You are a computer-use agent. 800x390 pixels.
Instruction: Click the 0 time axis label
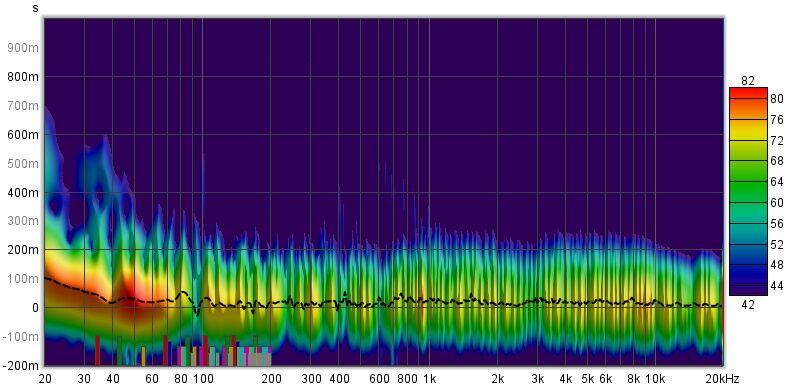coord(36,308)
